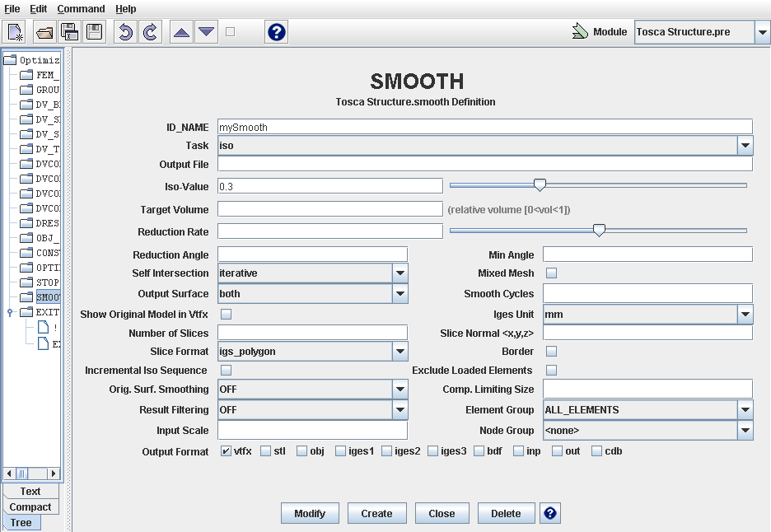The width and height of the screenshot is (771, 532).
Task: Click the Move Up triangle icon
Action: coord(181,32)
